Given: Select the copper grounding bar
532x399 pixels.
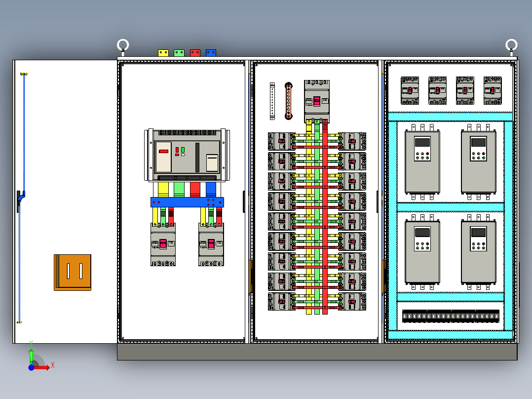Looking at the screenshot, I should pyautogui.click(x=289, y=101).
